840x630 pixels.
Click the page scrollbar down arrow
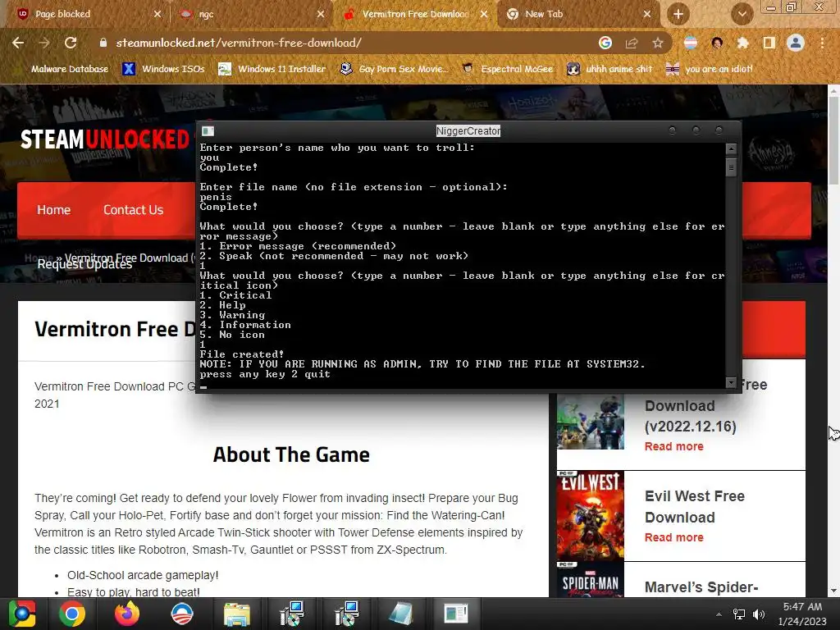pyautogui.click(x=833, y=591)
